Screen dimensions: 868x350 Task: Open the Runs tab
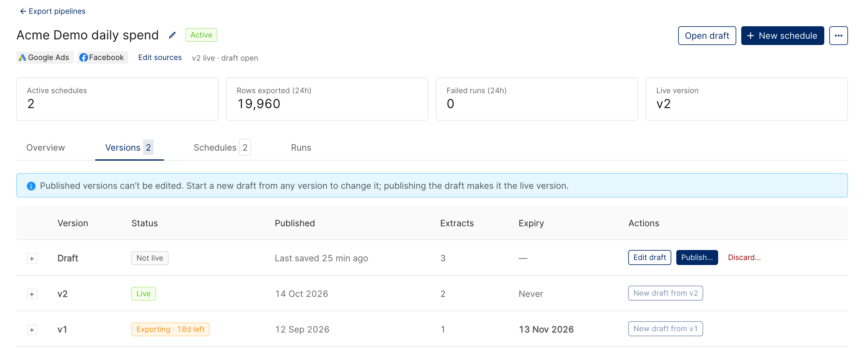click(301, 147)
